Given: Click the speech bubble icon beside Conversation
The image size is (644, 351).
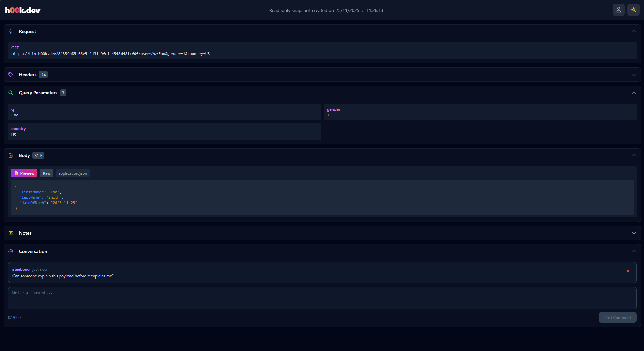Looking at the screenshot, I should (10, 251).
